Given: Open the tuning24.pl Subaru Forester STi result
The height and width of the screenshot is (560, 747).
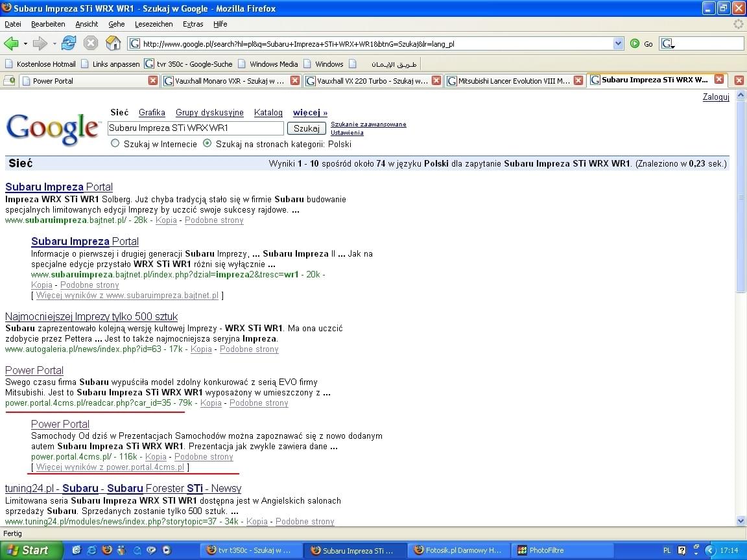Looking at the screenshot, I should (123, 489).
